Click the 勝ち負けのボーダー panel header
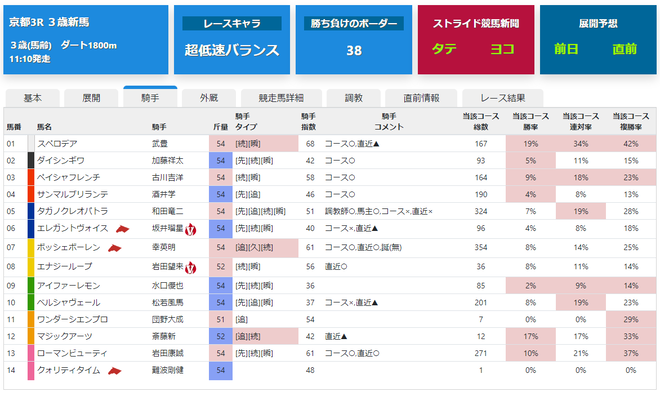 [354, 24]
